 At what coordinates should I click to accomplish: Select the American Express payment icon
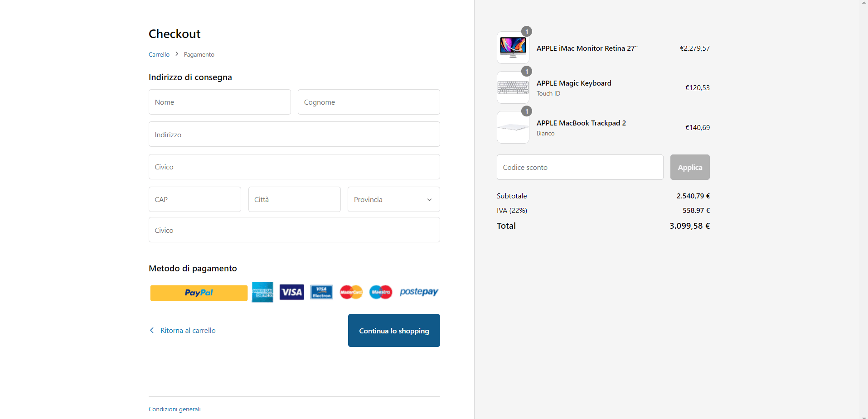[x=262, y=292]
